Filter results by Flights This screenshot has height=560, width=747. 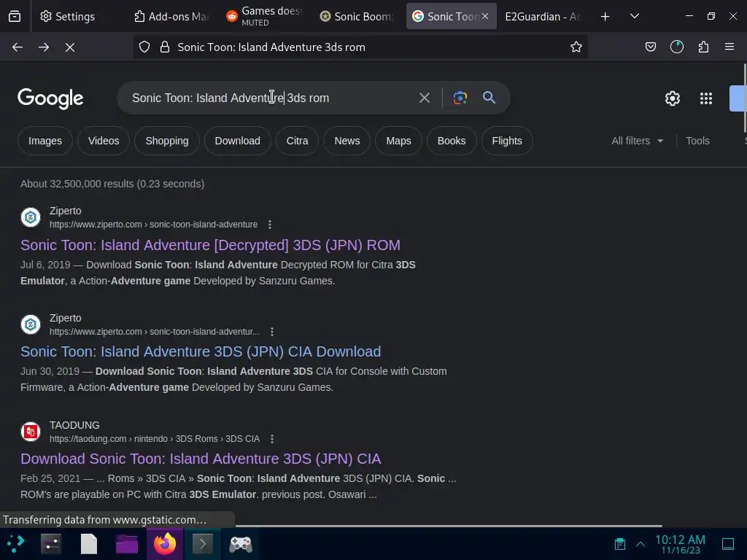pyautogui.click(x=507, y=141)
